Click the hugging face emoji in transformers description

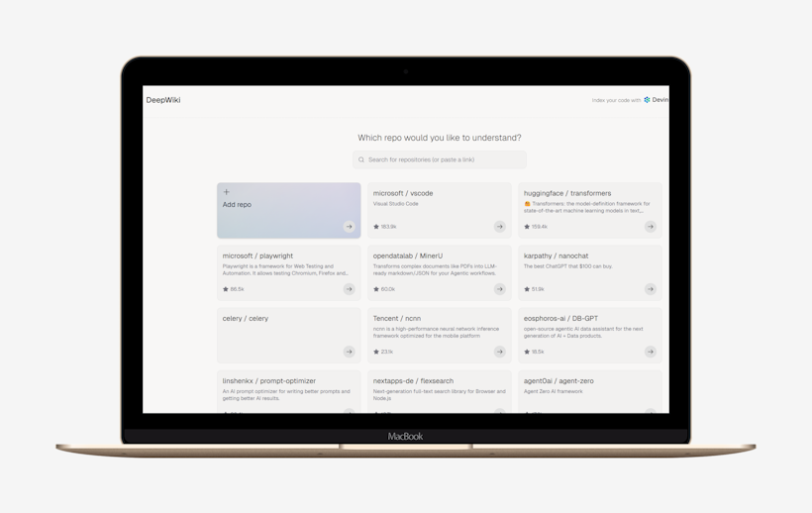point(527,204)
